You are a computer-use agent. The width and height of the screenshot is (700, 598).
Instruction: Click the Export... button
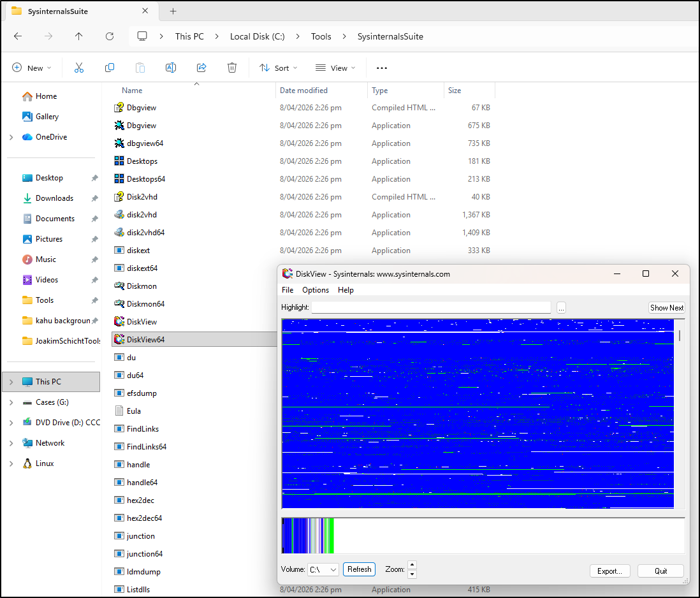pyautogui.click(x=609, y=571)
